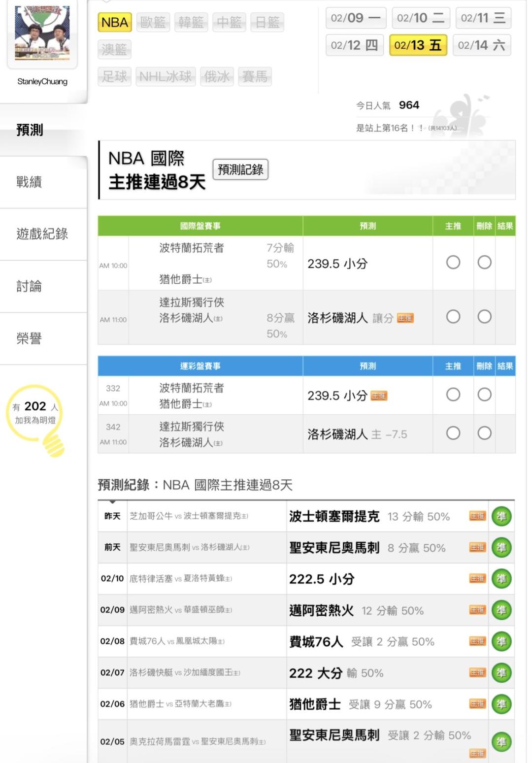This screenshot has height=763, width=532.
Task: Click the 預測記錄 button
Action: [x=240, y=169]
